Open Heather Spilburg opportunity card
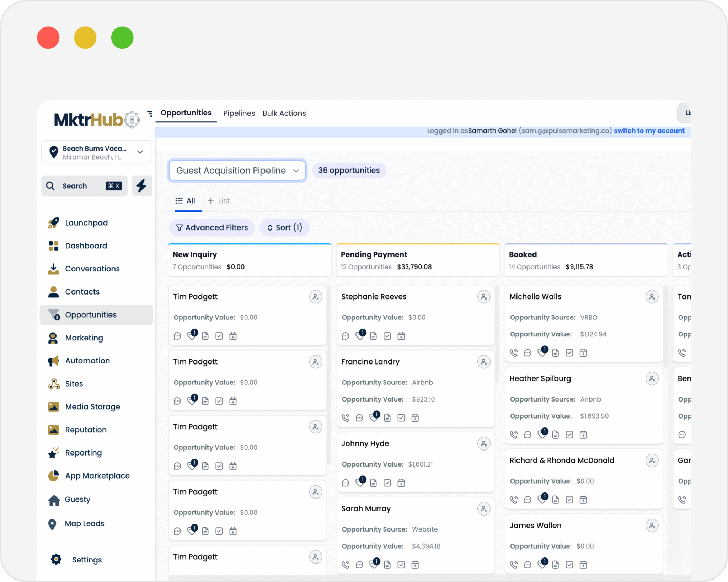This screenshot has height=582, width=728. pos(583,406)
